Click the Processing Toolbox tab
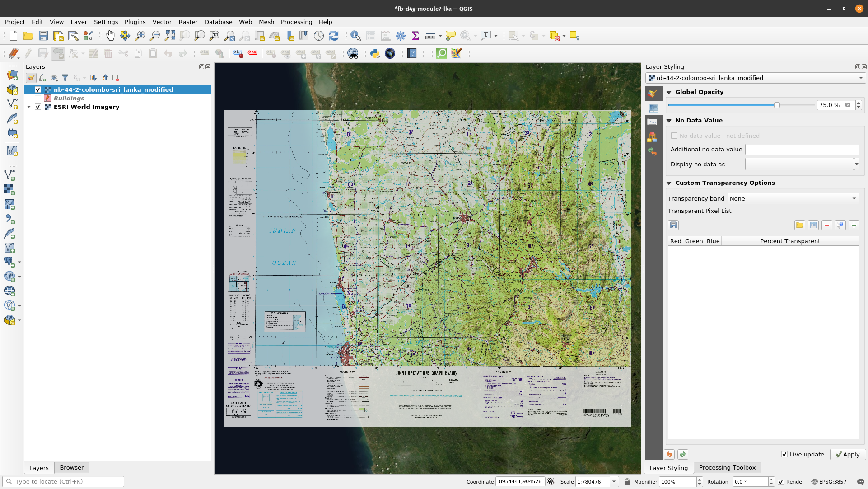Screen dimensions: 868x489 tap(727, 467)
